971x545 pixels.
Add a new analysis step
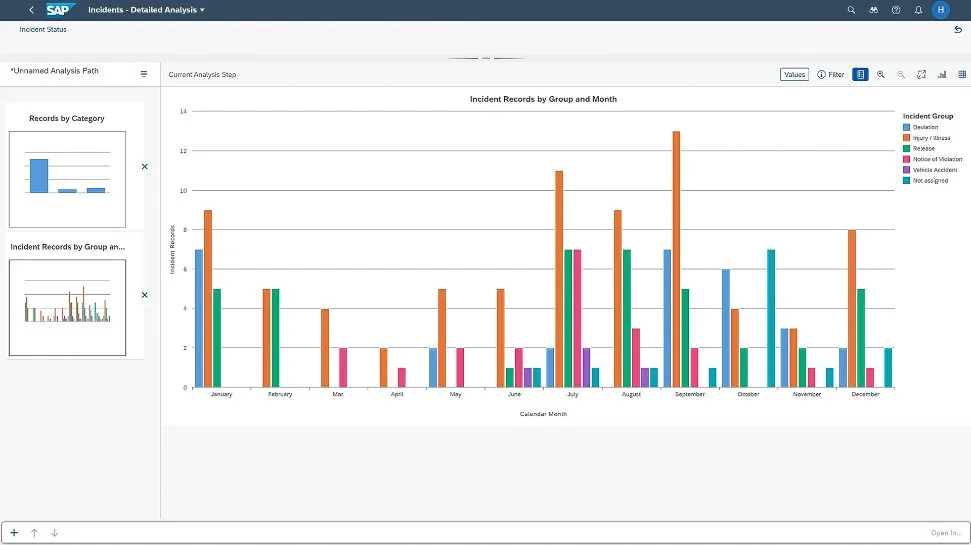point(14,533)
